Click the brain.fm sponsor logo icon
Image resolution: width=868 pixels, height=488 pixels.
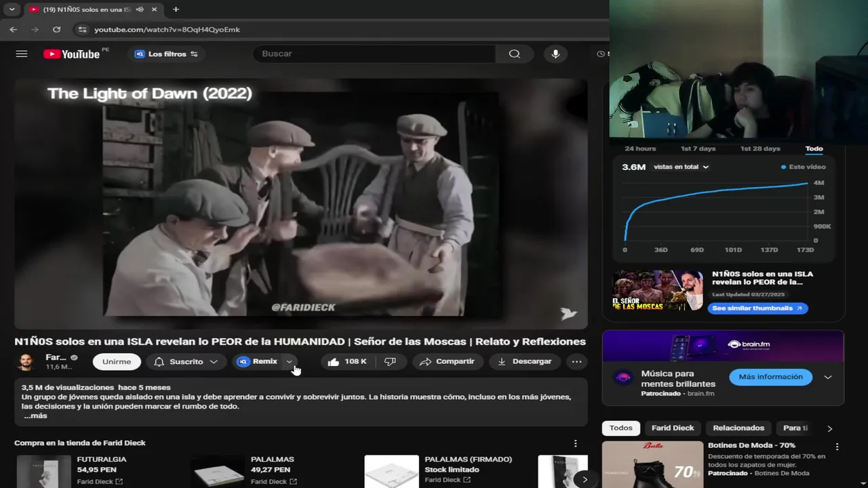click(623, 378)
